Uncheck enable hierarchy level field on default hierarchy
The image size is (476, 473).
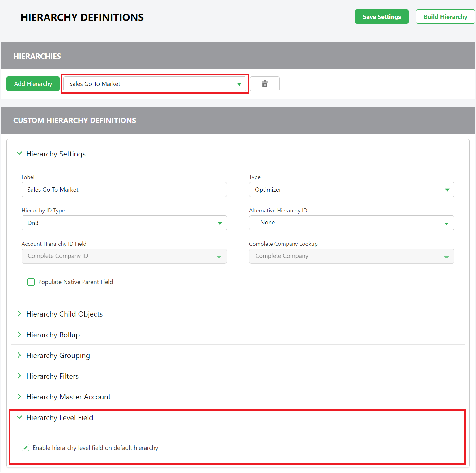(25, 447)
